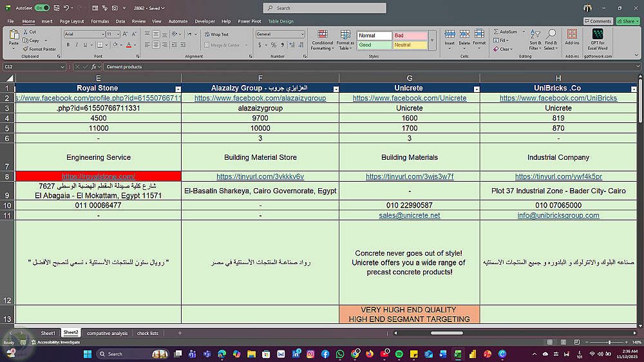Viewport: 644px width, 362px height.
Task: Switch to Normal view in status bar
Action: click(x=550, y=342)
